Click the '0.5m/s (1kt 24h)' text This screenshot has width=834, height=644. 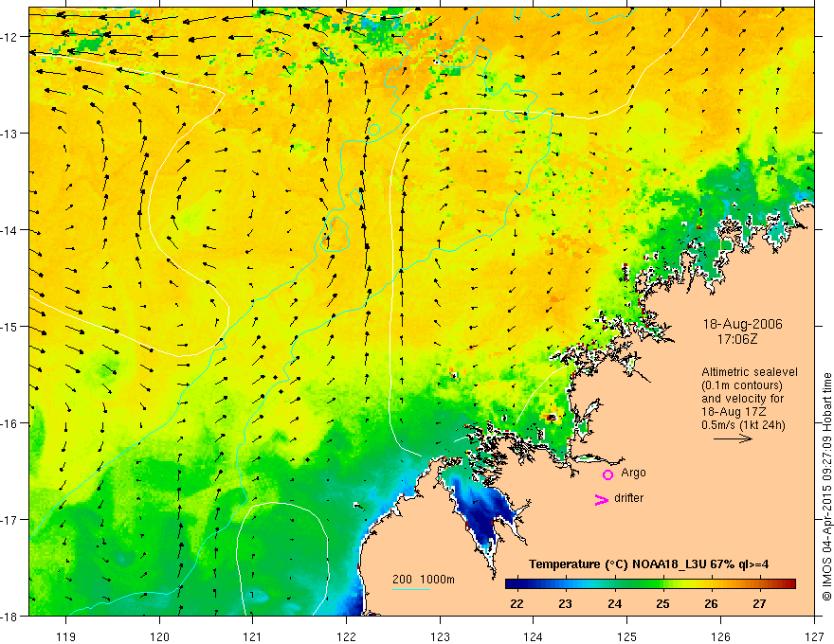coord(743,425)
